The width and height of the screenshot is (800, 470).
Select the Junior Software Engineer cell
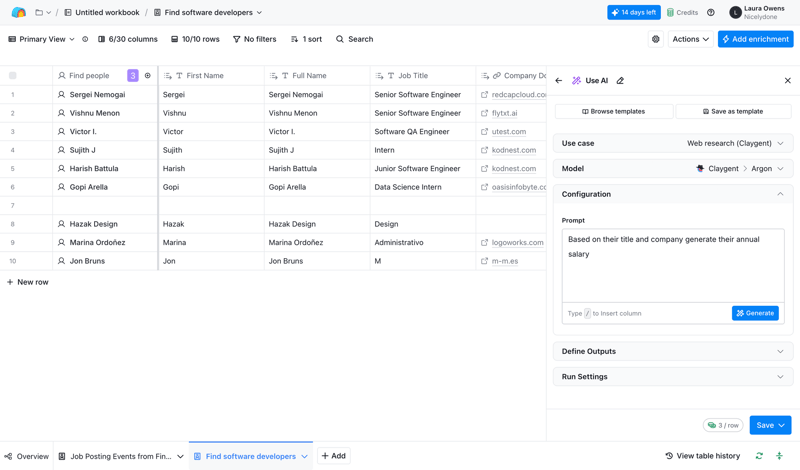(x=423, y=168)
